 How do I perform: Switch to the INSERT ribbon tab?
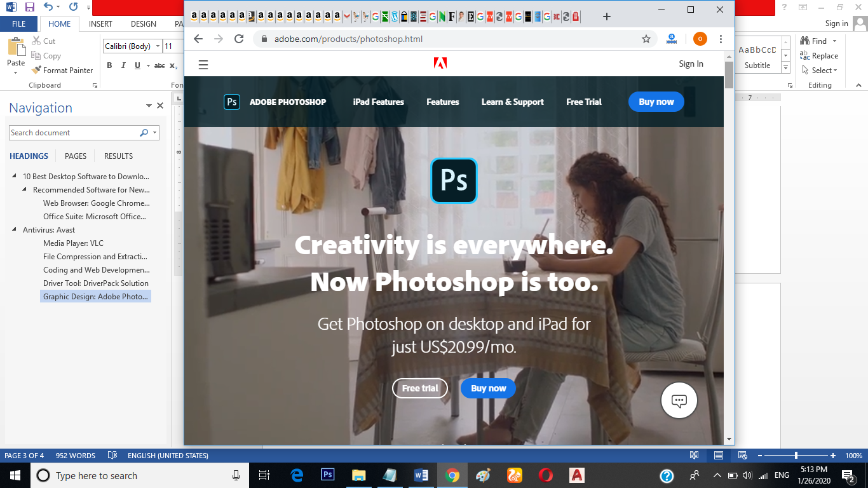click(100, 24)
